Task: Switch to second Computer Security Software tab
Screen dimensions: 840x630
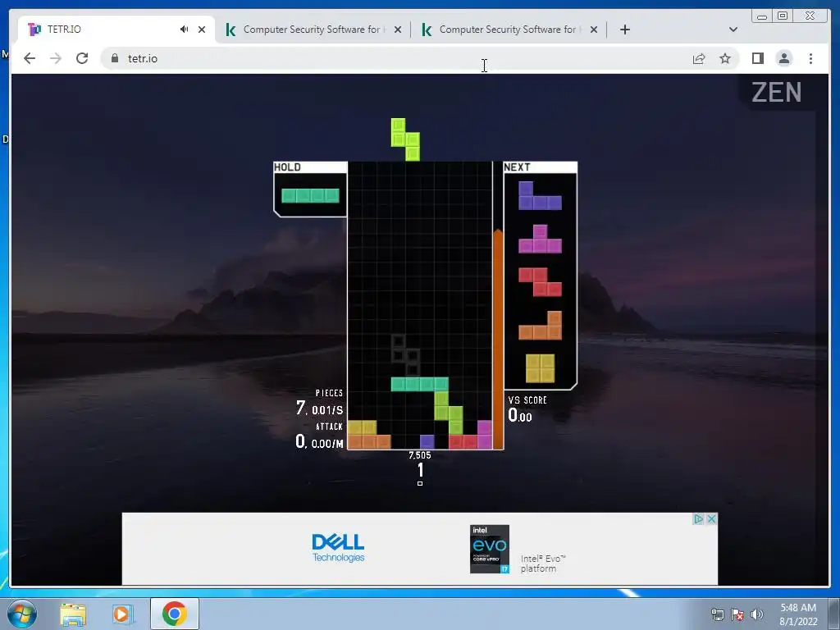Action: pos(509,30)
